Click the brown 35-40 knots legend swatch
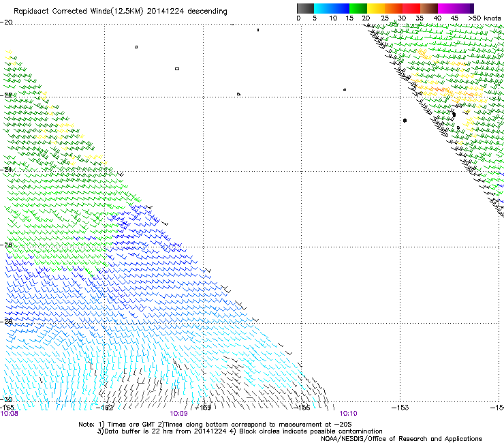This screenshot has width=504, height=443. tap(429, 8)
